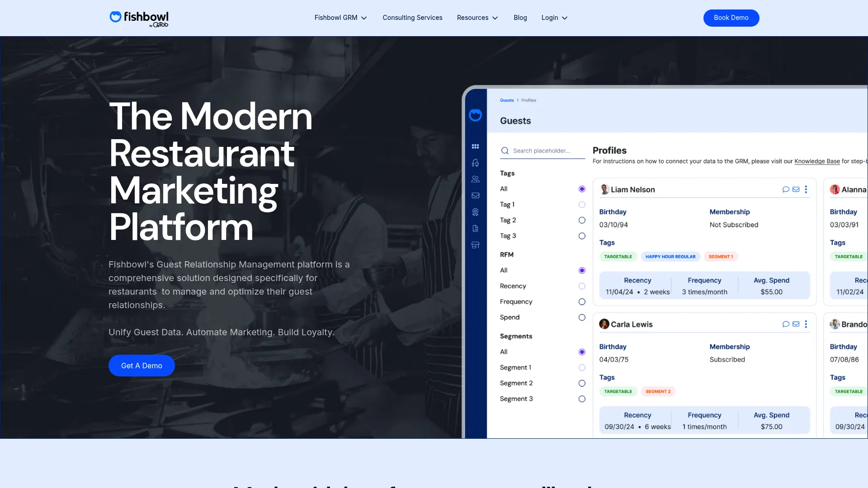This screenshot has height=488, width=868.
Task: Click TARGETABLE tag on Carla Lewis's card
Action: [618, 392]
